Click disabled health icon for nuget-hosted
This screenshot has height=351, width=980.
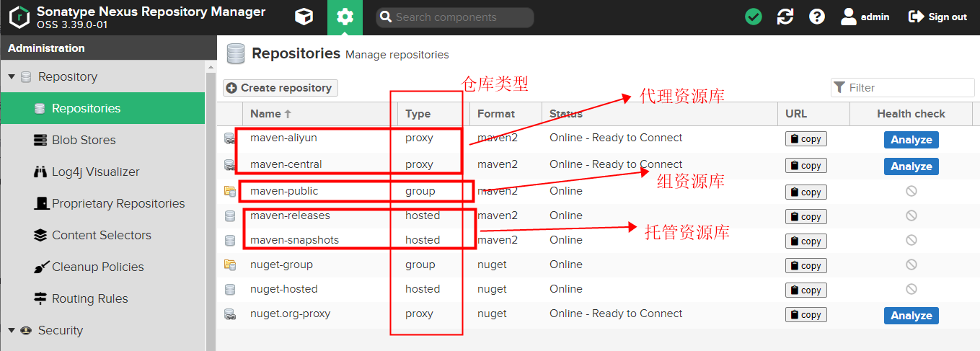(911, 289)
